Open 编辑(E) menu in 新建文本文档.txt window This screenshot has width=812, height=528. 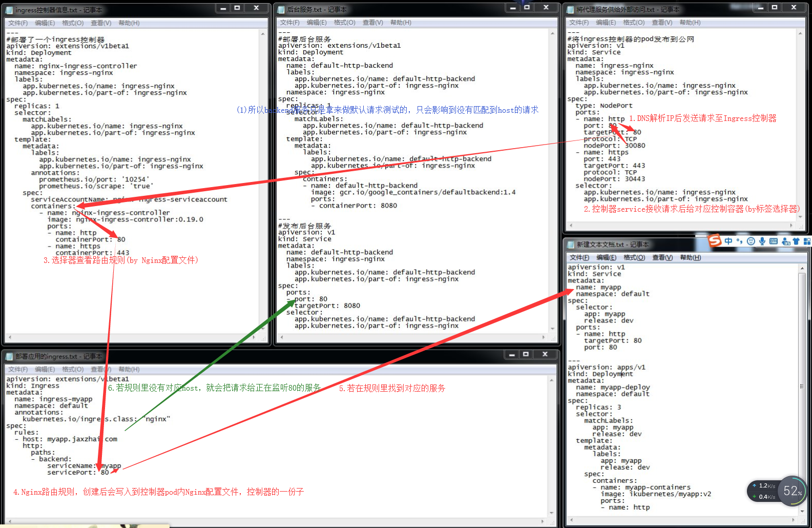pyautogui.click(x=607, y=258)
